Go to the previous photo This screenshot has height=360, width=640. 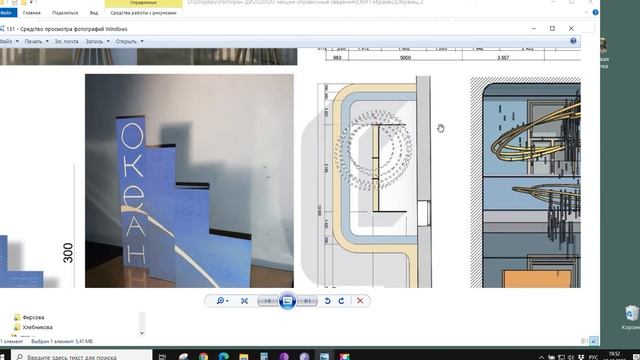pyautogui.click(x=267, y=301)
